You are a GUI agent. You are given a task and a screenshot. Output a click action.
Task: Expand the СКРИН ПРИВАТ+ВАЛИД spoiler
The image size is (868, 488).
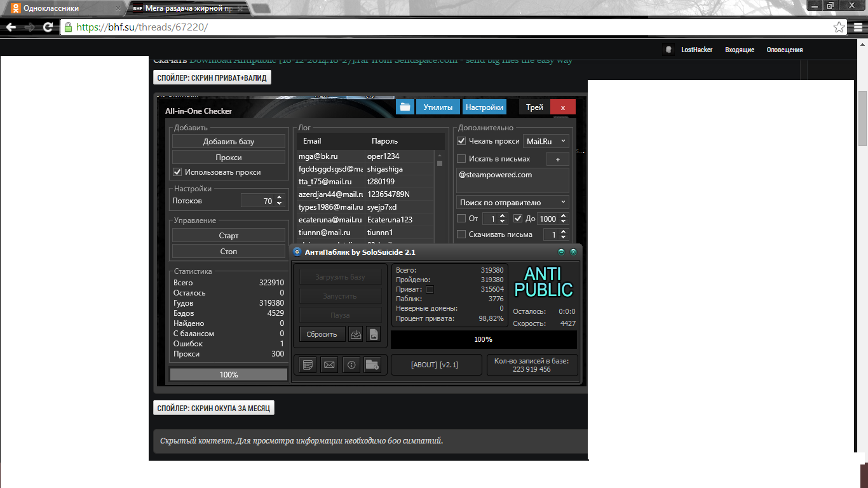[212, 78]
